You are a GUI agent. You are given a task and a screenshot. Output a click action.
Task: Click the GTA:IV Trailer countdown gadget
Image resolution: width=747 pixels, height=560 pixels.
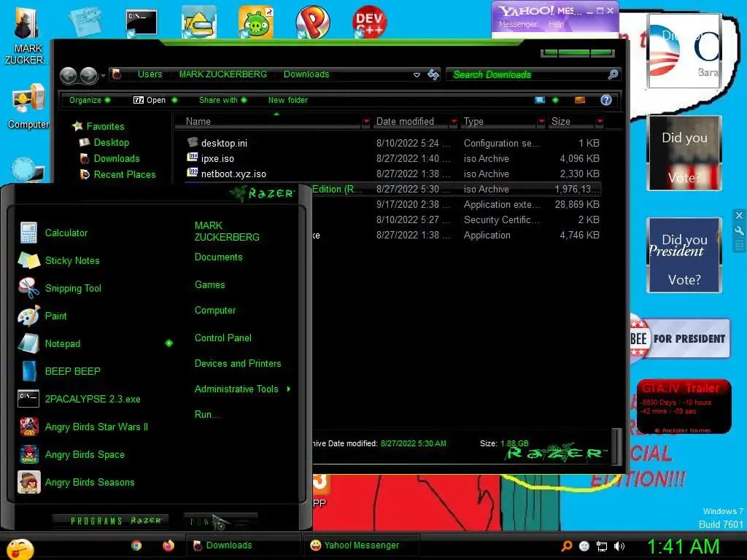(x=684, y=406)
